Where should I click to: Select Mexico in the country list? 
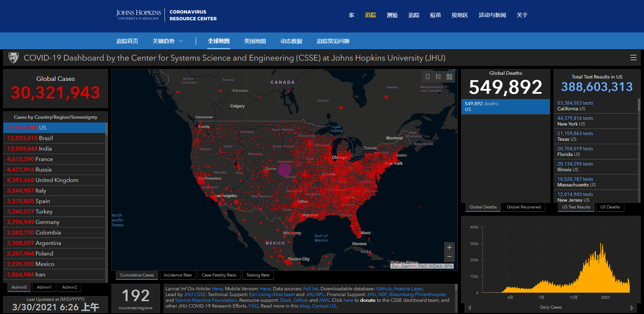pos(54,264)
